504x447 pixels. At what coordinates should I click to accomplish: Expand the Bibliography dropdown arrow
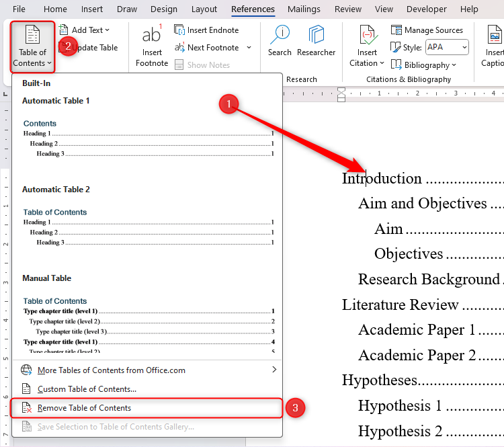(x=454, y=65)
